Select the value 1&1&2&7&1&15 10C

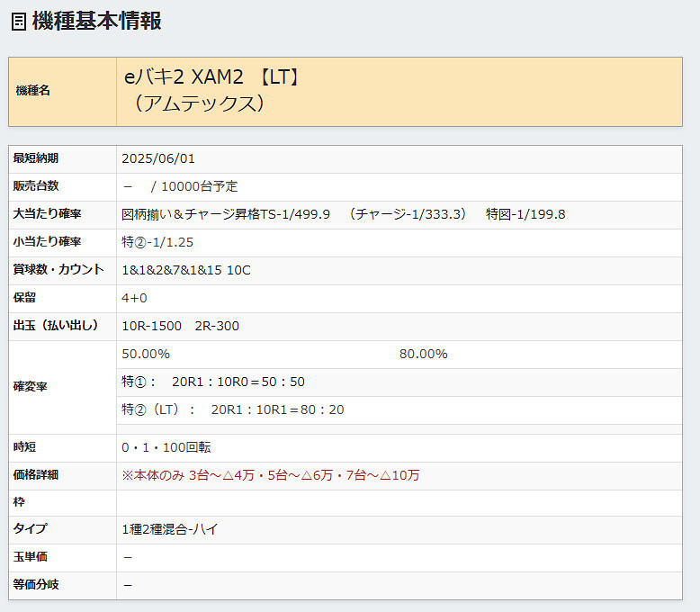pos(186,270)
